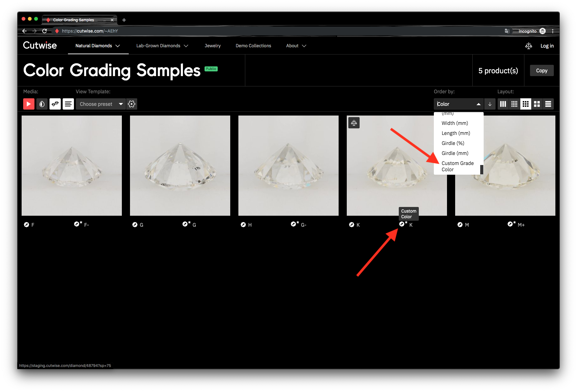The height and width of the screenshot is (392, 577).
Task: Open the G color diamond thumbnail
Action: 180,166
